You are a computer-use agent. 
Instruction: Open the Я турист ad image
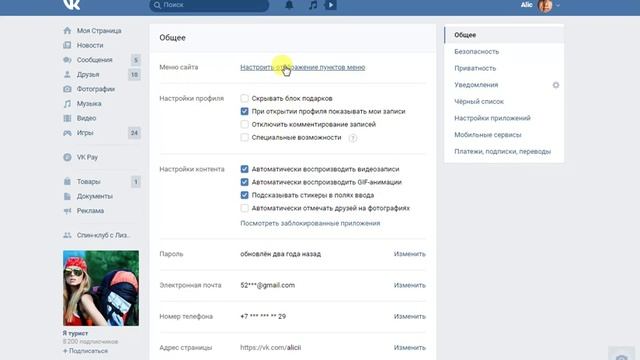pos(101,288)
